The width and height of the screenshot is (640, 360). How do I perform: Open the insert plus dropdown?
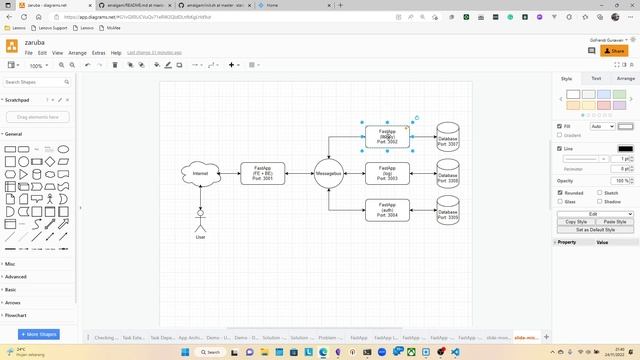point(234,65)
